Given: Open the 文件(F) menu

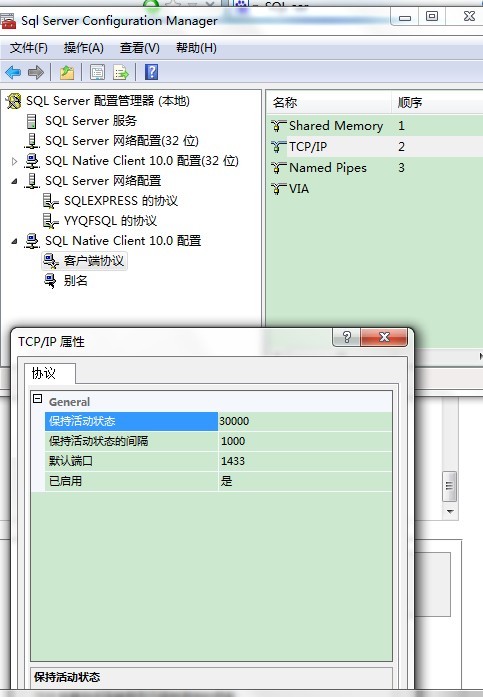Looking at the screenshot, I should (28, 48).
